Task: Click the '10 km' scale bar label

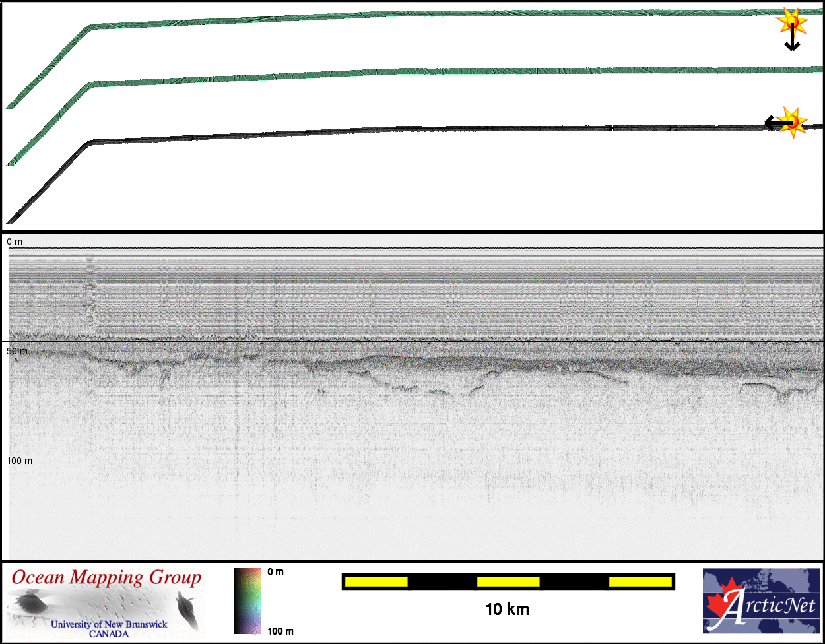Action: [x=507, y=609]
